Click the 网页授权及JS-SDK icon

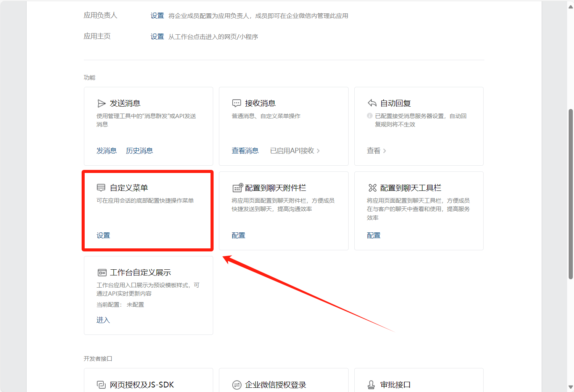[x=101, y=385]
